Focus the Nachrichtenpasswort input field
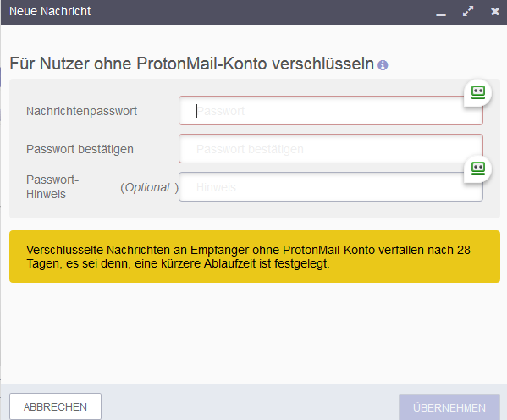Viewport: 507px width, 420px height. pyautogui.click(x=331, y=111)
